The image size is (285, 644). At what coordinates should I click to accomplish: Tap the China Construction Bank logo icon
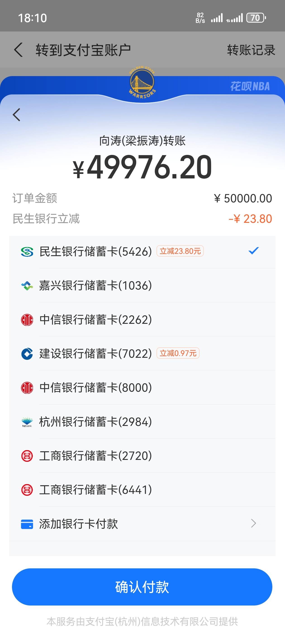point(27,353)
